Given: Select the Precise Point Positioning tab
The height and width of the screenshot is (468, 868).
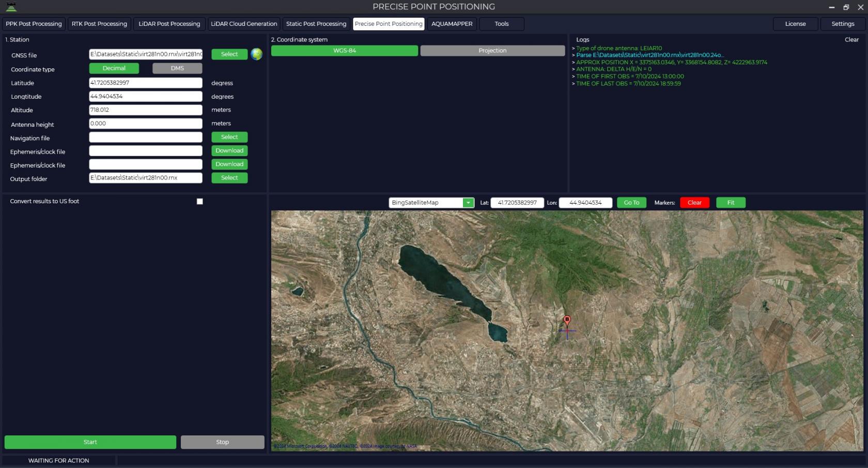Looking at the screenshot, I should pos(389,24).
